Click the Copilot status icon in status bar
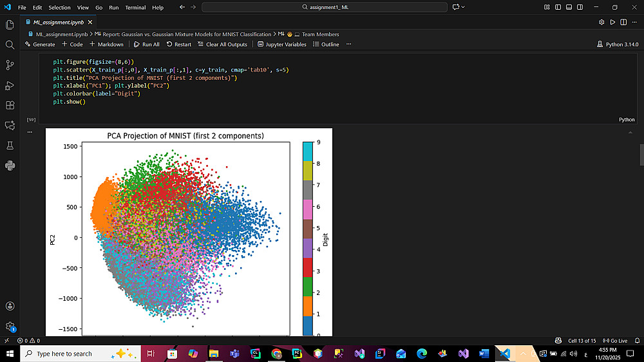 (558, 341)
